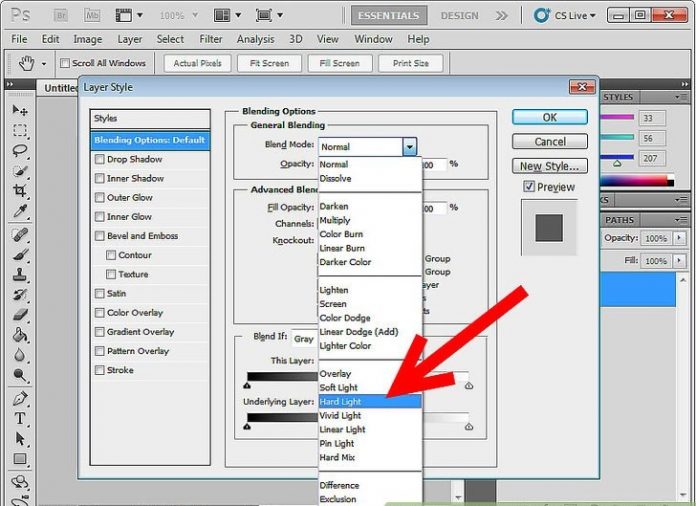Viewport: 696px width, 506px height.
Task: Toggle the Preview checkbox
Action: click(x=529, y=187)
